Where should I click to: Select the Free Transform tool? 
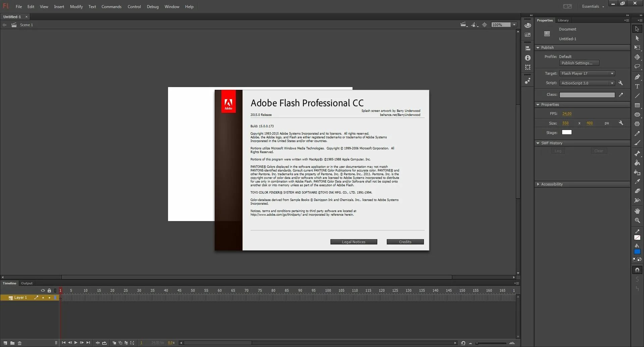tap(637, 48)
